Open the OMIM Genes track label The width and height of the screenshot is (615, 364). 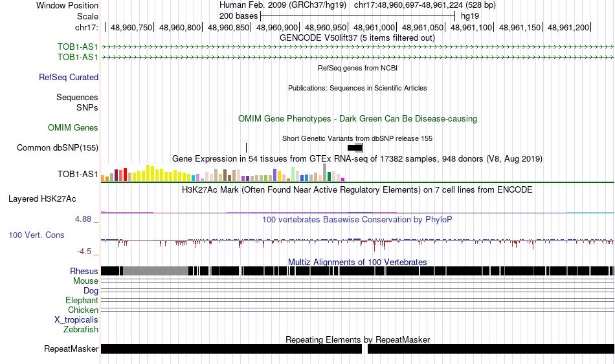click(x=73, y=128)
